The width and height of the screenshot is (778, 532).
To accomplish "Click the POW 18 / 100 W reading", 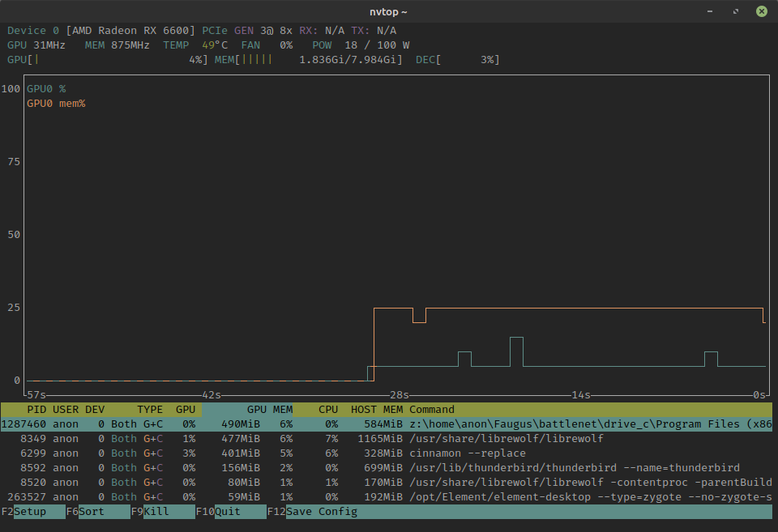I will 361,45.
